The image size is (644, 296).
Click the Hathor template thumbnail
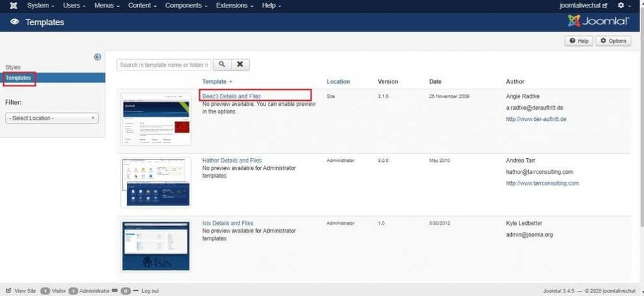(x=156, y=182)
